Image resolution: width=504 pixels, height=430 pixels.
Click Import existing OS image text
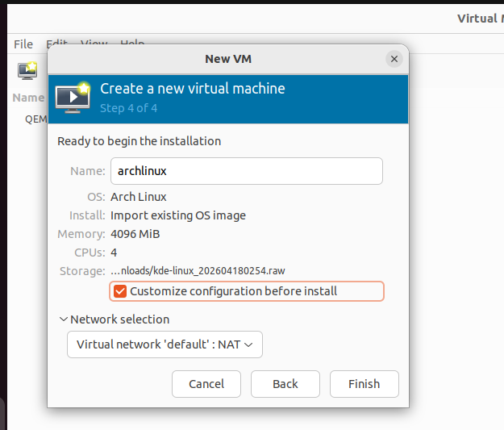coord(178,215)
